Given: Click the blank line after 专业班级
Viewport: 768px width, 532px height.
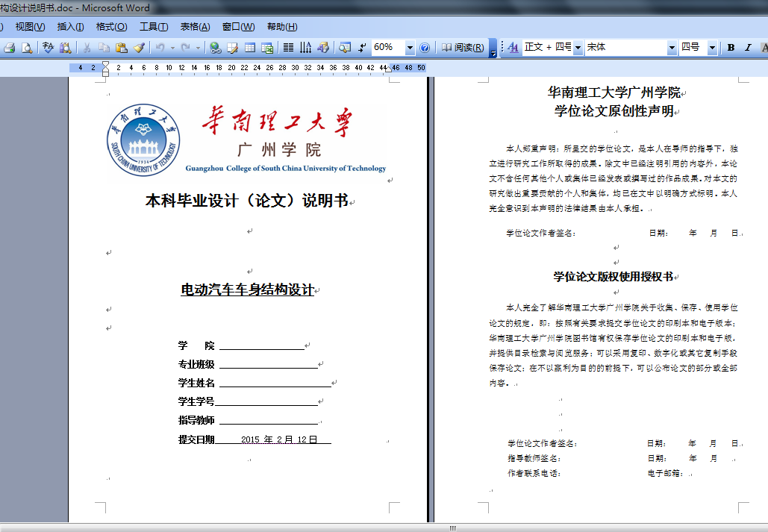Looking at the screenshot, I should tap(269, 365).
